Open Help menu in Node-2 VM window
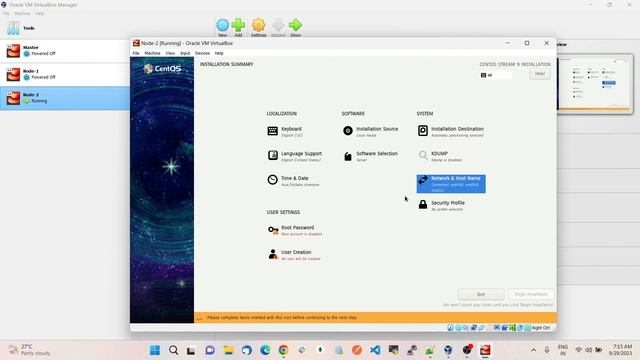Viewport: 640px width, 360px height. 219,53
